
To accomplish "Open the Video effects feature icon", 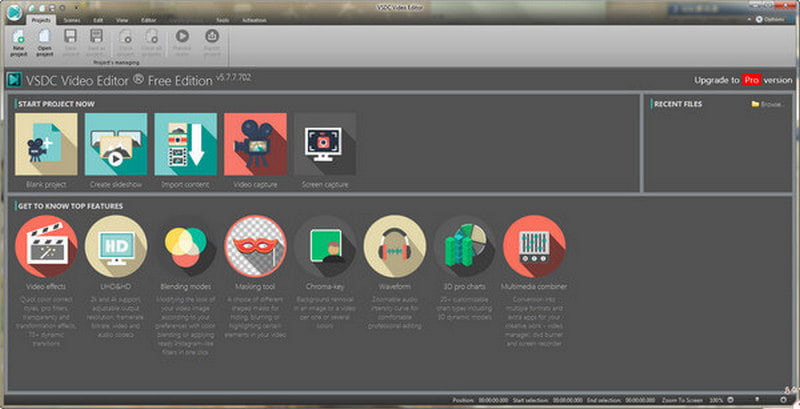I will tap(46, 246).
